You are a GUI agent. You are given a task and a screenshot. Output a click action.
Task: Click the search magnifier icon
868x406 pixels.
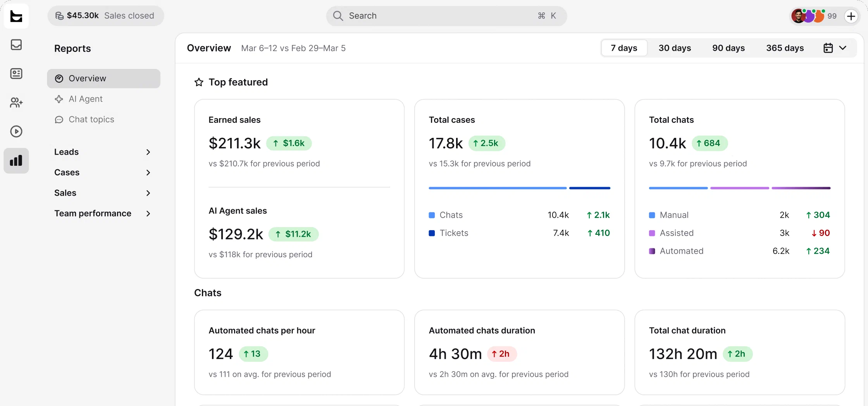[x=338, y=16]
